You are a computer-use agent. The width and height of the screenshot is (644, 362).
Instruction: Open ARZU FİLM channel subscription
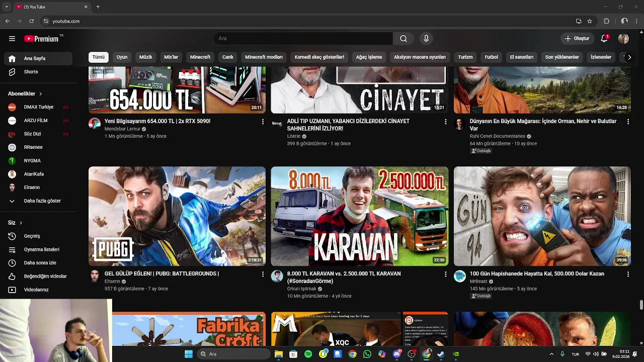tap(39, 121)
